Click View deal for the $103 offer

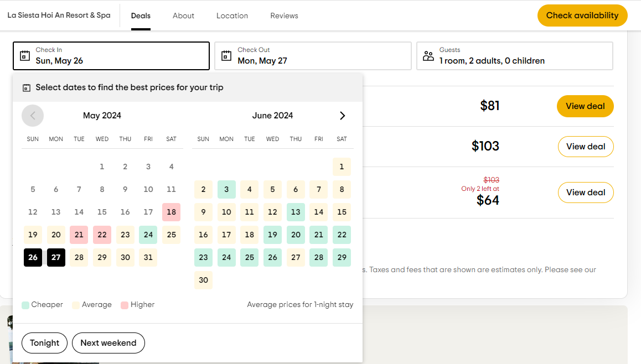coord(586,147)
